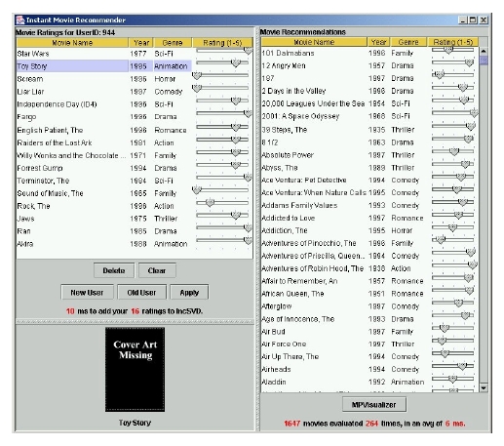Sort ratings by the Movie Name column header

(72, 43)
